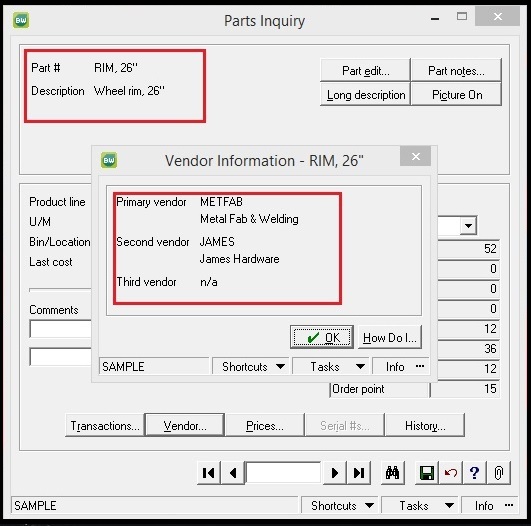Image resolution: width=531 pixels, height=526 pixels.
Task: Close the Vendor Information dialog
Action: 416,156
